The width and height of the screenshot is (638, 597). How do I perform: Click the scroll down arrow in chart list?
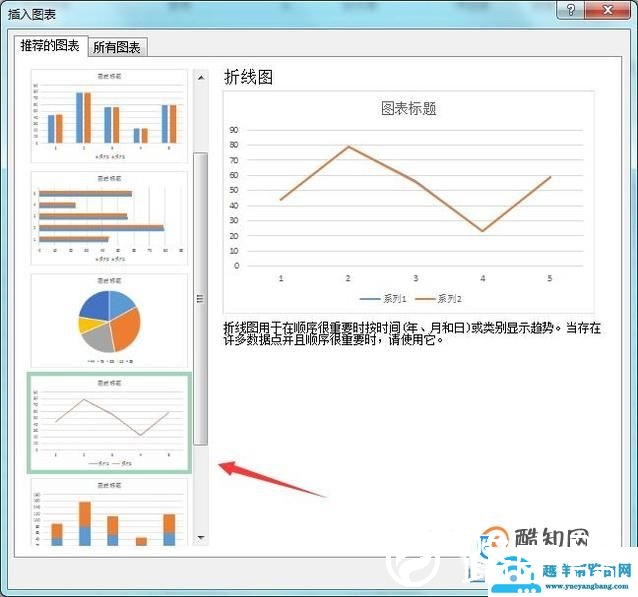(201, 538)
